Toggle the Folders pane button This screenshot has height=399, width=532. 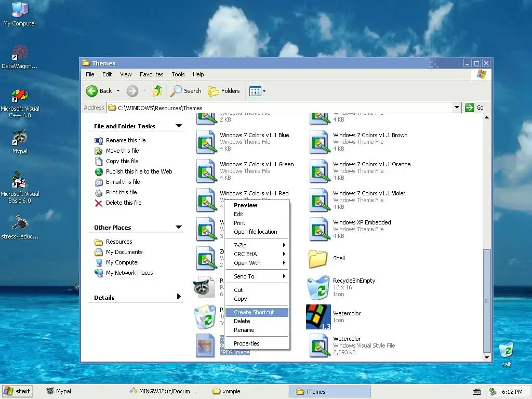click(x=224, y=91)
